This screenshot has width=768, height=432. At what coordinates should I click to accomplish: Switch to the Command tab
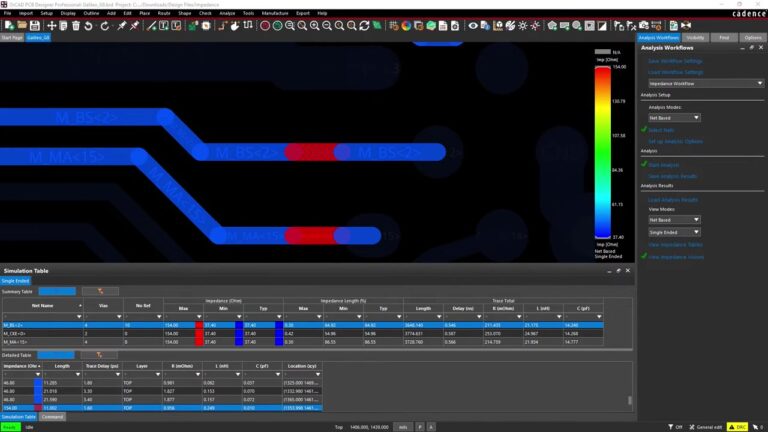pos(52,417)
